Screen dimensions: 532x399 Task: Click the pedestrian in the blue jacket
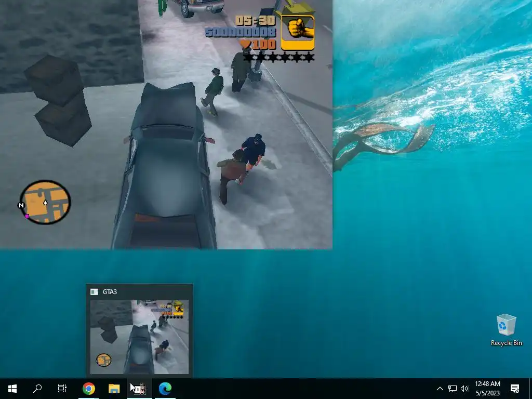point(254,151)
